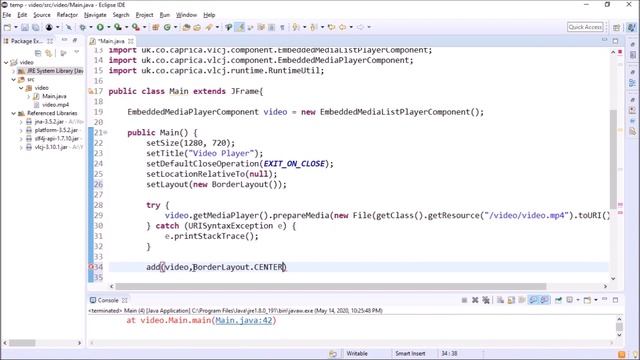Click the New Java Class green icon
The height and width of the screenshot is (360, 640).
tap(167, 27)
